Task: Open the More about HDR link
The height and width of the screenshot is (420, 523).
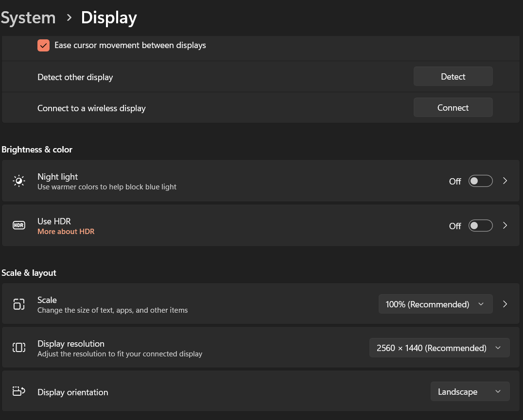Action: [x=66, y=232]
